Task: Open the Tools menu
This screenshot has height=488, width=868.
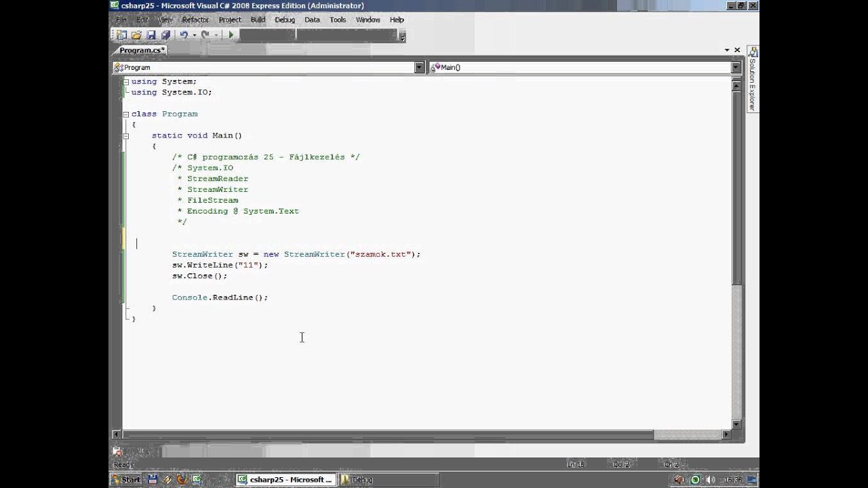Action: pos(338,20)
